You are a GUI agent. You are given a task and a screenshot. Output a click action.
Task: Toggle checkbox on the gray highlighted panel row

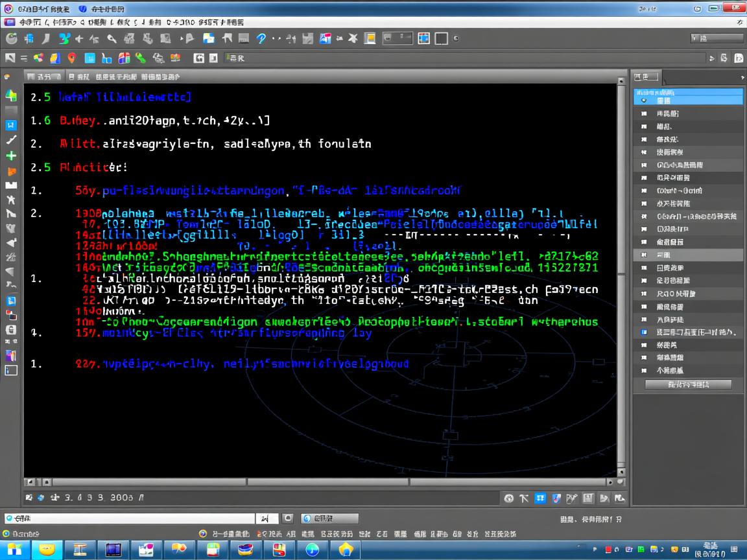point(644,255)
